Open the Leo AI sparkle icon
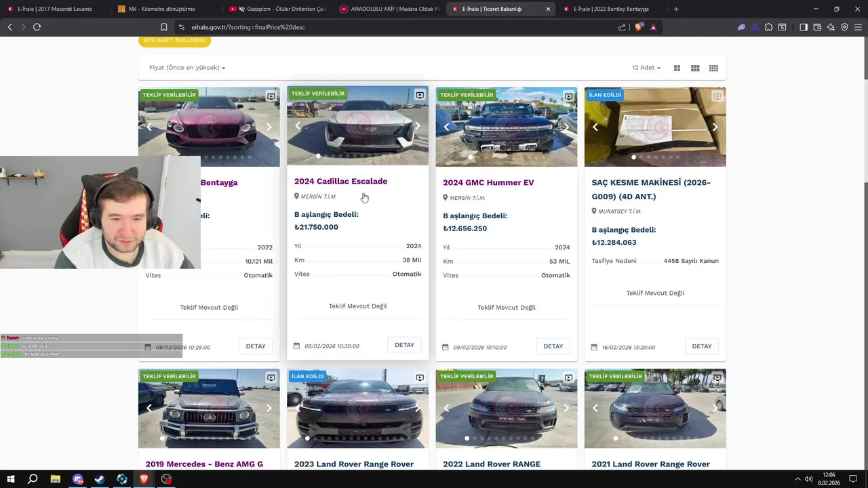This screenshot has width=868, height=488. click(x=831, y=27)
